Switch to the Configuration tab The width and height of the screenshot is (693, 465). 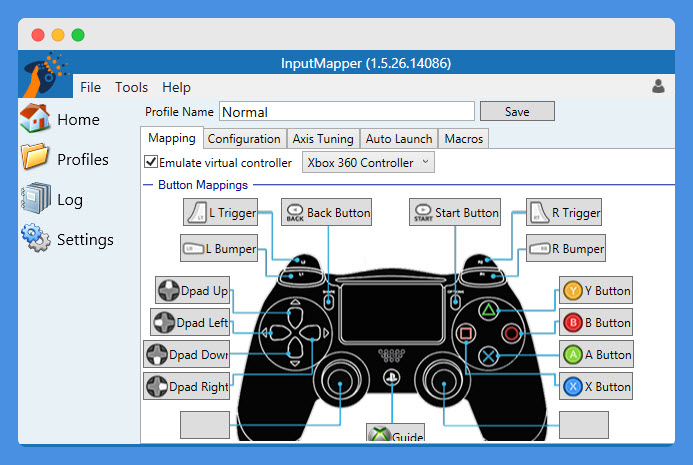[x=244, y=139]
